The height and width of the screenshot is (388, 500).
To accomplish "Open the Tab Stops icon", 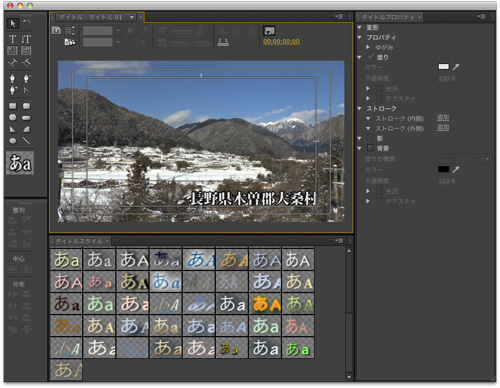I will point(223,42).
